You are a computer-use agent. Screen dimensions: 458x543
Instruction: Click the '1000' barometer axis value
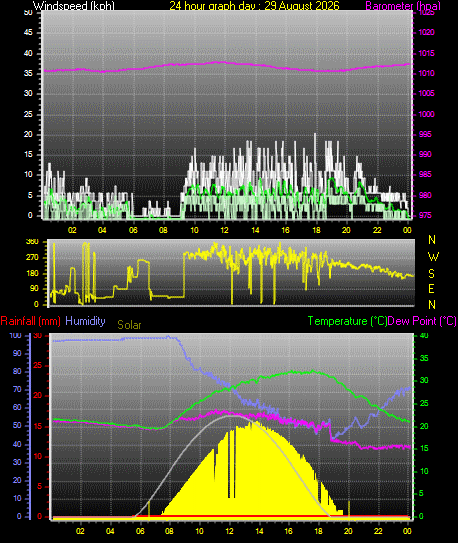coord(426,114)
